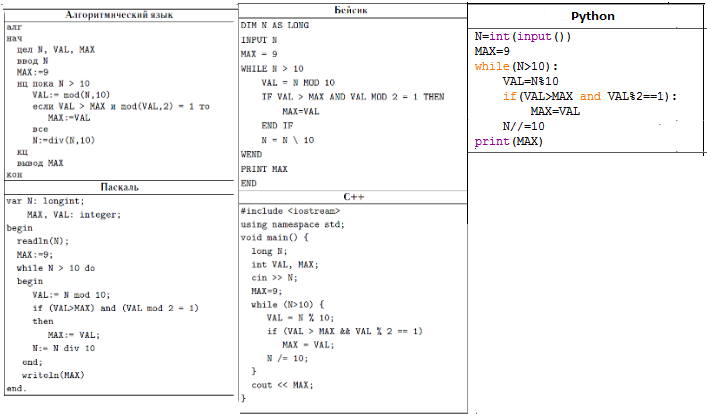Click 'MAX=9' in the Python block
Image resolution: width=707 pixels, height=418 pixels.
pos(492,51)
